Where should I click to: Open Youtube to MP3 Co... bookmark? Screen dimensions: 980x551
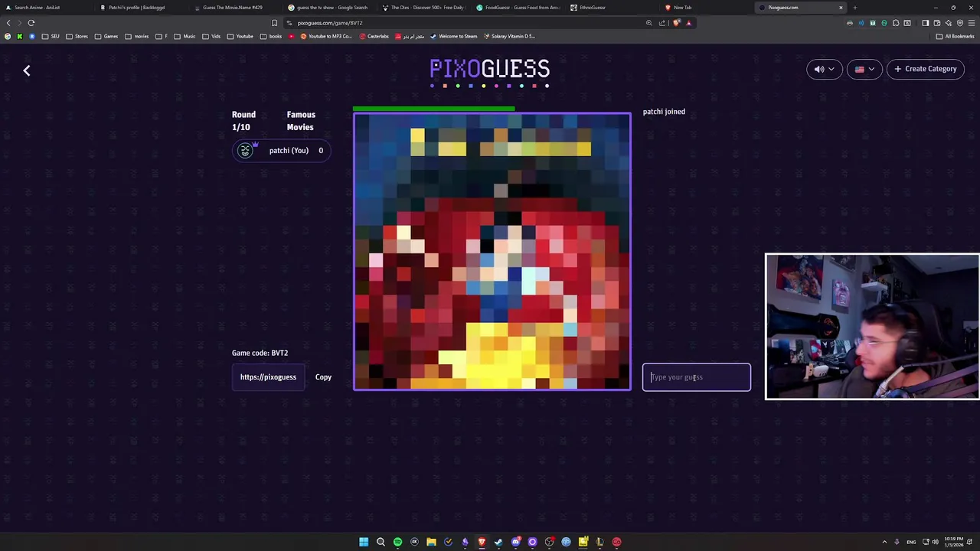coord(326,36)
